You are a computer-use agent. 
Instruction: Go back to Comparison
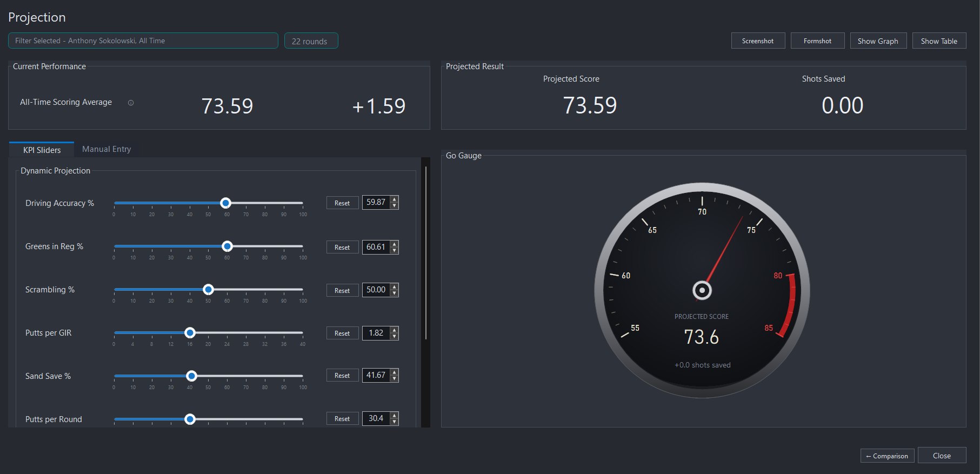[x=887, y=456]
